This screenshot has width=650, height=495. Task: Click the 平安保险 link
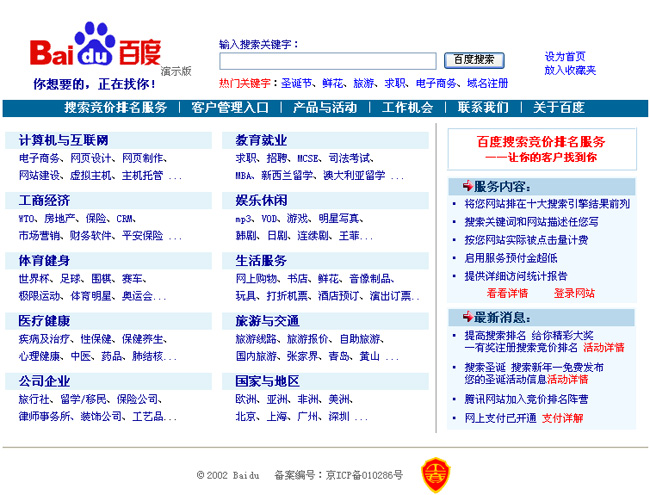point(142,236)
